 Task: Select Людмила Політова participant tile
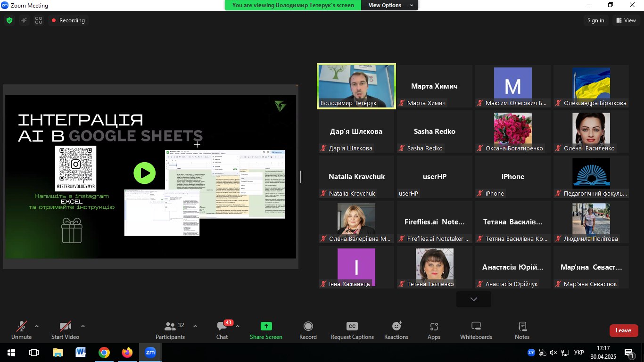pyautogui.click(x=591, y=222)
